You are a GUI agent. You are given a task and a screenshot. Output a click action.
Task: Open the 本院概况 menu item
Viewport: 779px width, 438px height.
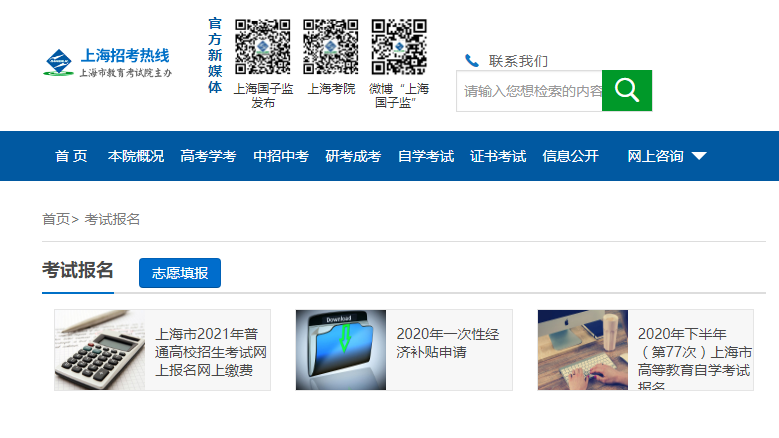pyautogui.click(x=136, y=156)
